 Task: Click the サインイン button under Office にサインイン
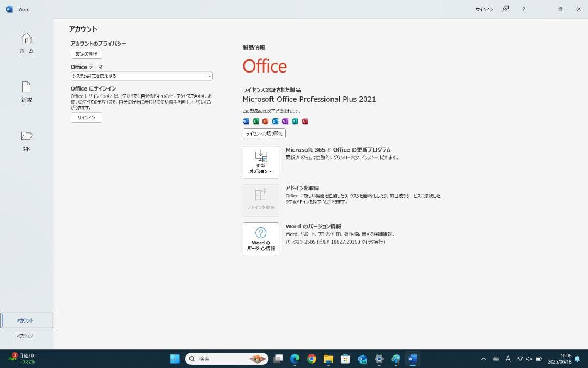click(x=87, y=118)
